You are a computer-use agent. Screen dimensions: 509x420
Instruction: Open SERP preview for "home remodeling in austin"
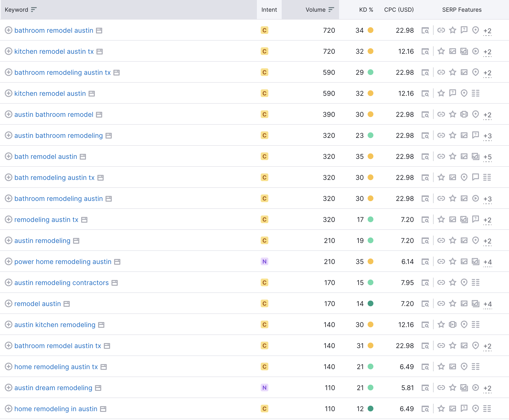click(426, 409)
